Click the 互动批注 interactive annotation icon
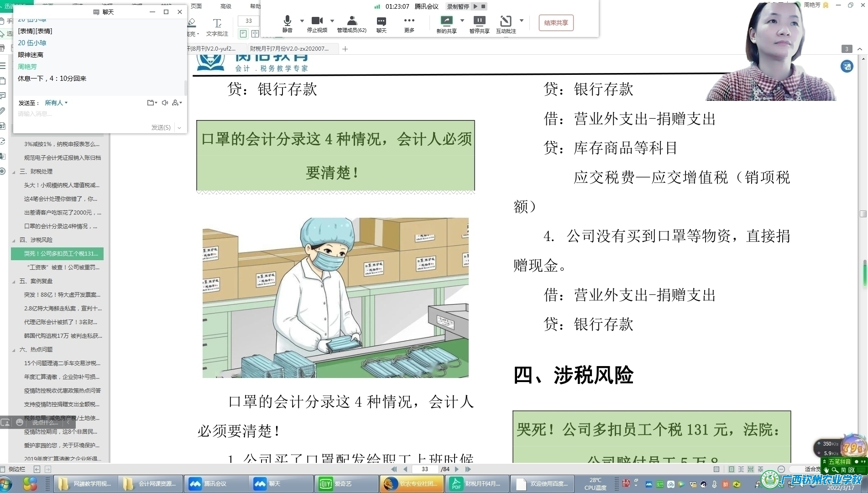 (506, 23)
